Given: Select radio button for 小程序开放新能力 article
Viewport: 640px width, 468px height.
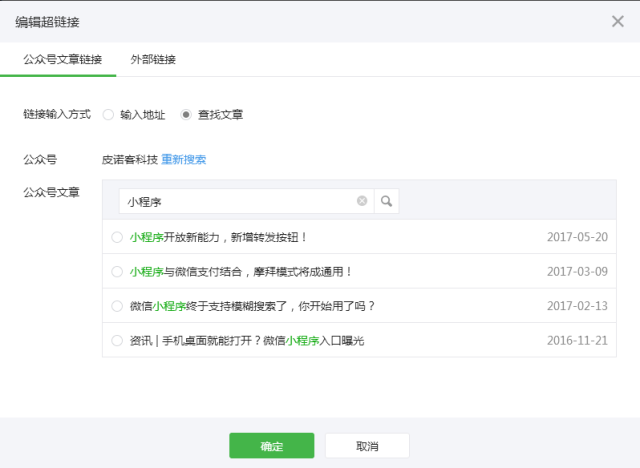Looking at the screenshot, I should point(117,238).
